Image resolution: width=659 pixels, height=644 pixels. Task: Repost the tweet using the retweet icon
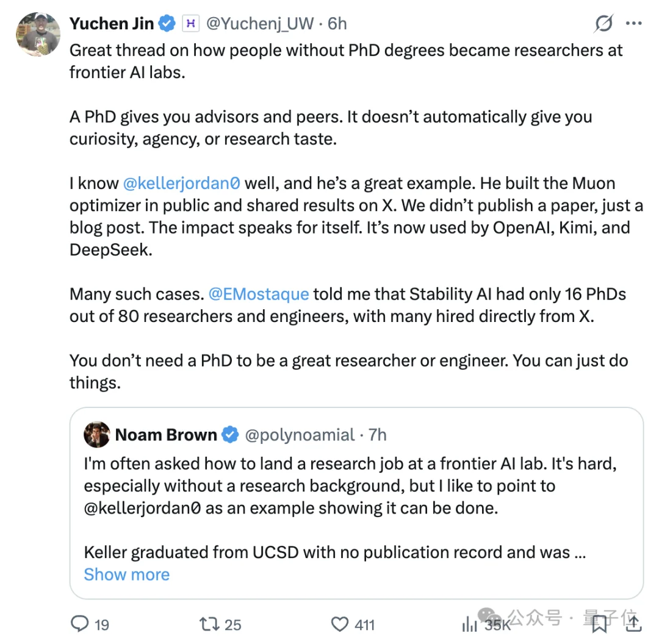pos(208,624)
